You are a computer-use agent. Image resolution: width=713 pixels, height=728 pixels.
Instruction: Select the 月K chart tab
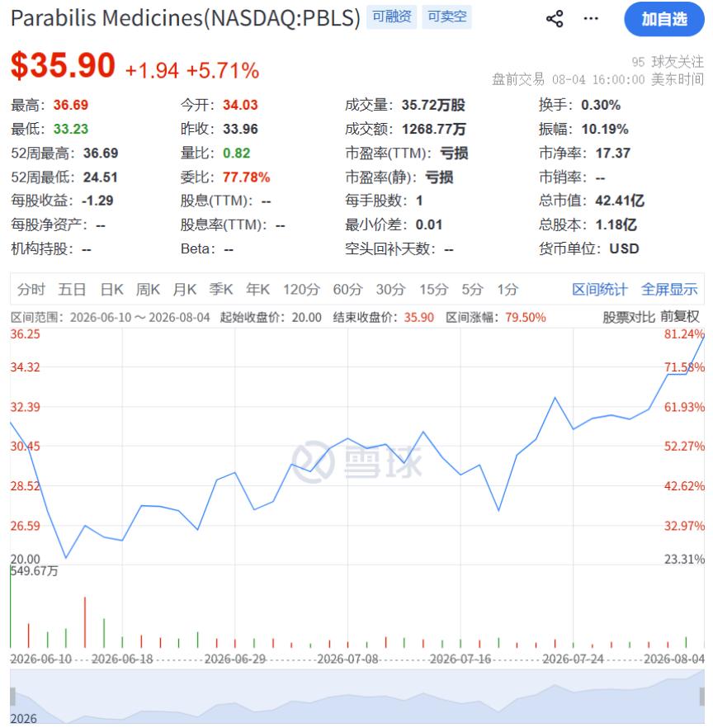point(184,289)
